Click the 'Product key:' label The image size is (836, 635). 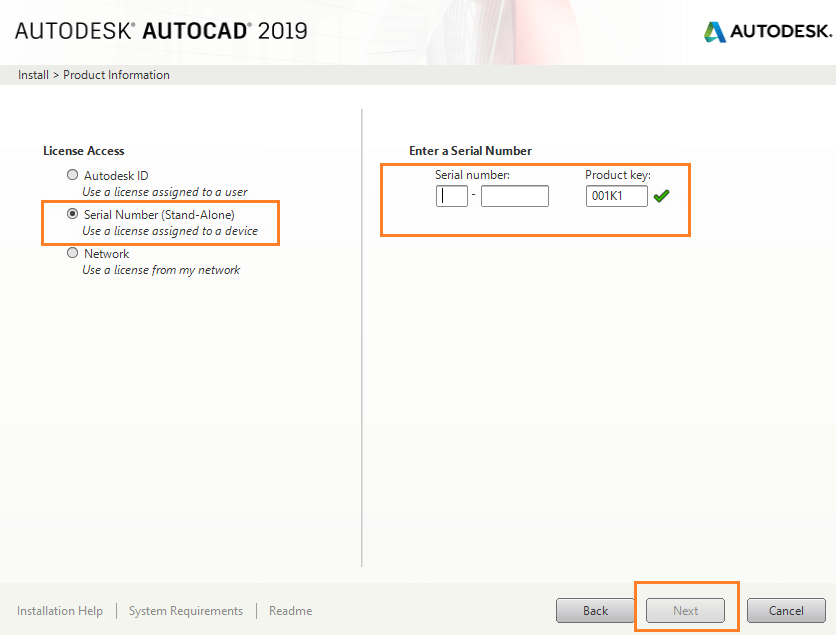(618, 175)
